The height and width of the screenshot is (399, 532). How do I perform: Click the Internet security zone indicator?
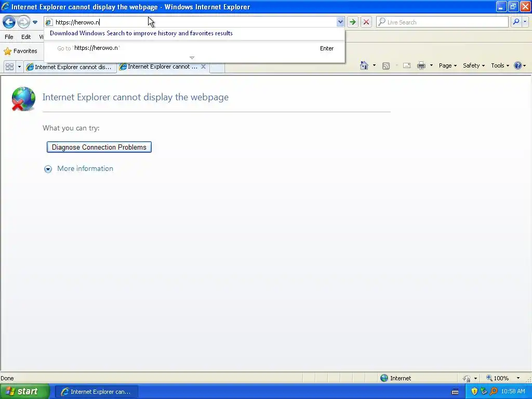tap(395, 378)
